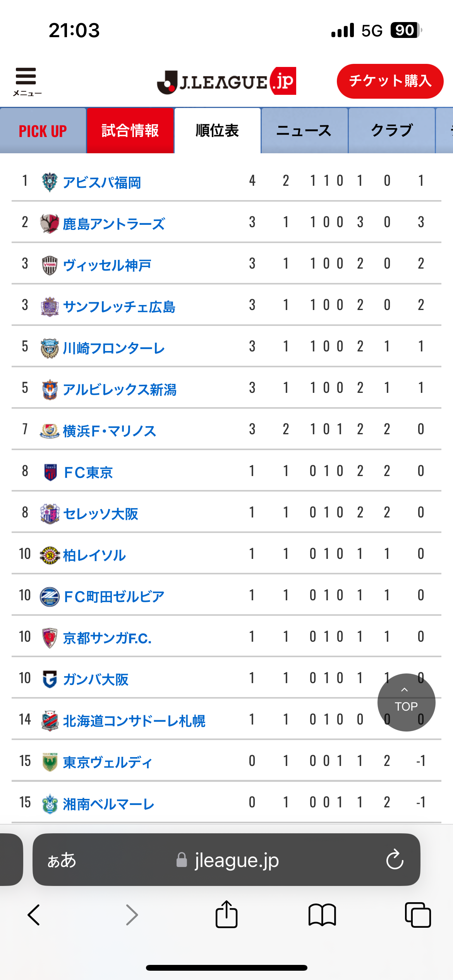Go back with the Safari back arrow
This screenshot has height=980, width=453.
(x=34, y=915)
